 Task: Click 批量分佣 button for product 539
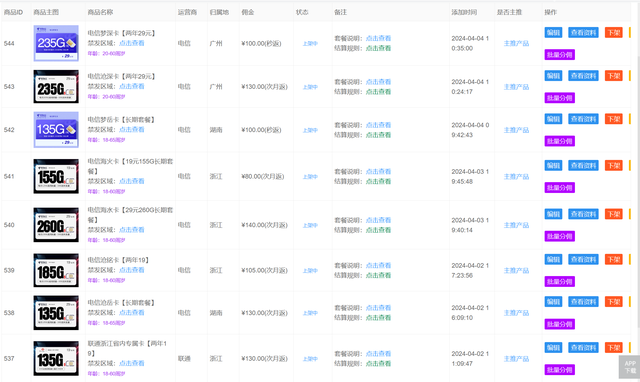coord(560,282)
